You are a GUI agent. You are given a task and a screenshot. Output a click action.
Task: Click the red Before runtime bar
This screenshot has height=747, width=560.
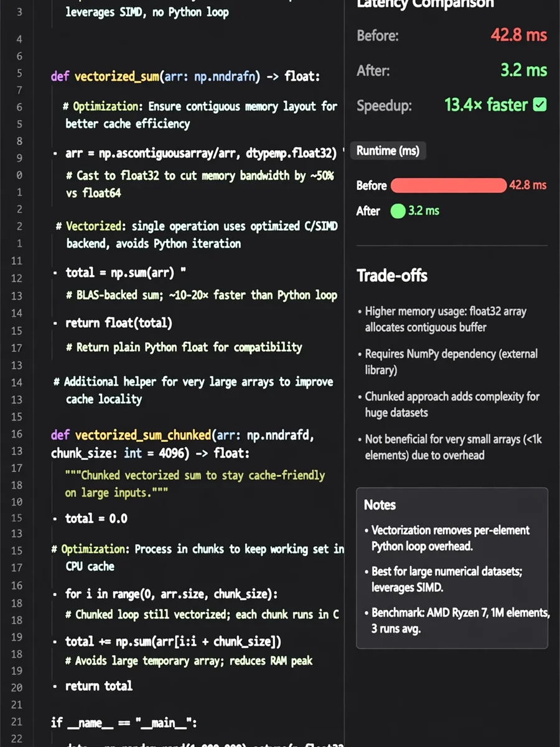tap(449, 185)
